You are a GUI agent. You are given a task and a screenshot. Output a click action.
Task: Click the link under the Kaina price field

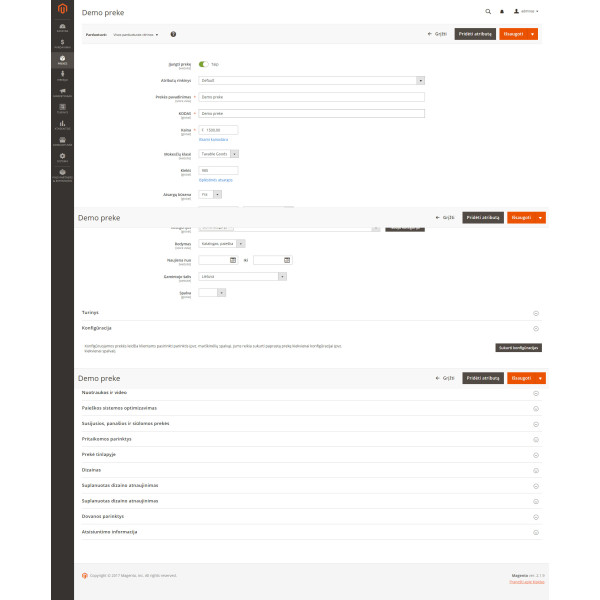coord(214,140)
